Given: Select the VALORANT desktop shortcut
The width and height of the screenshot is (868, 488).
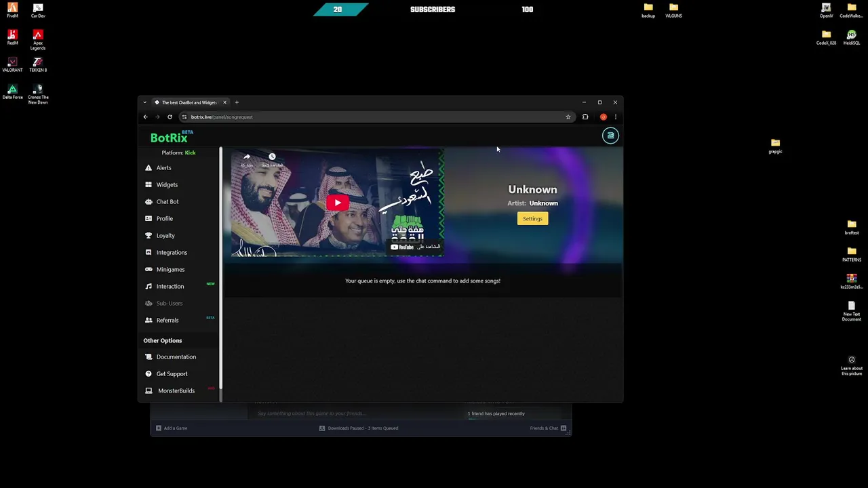Looking at the screenshot, I should coord(12,65).
